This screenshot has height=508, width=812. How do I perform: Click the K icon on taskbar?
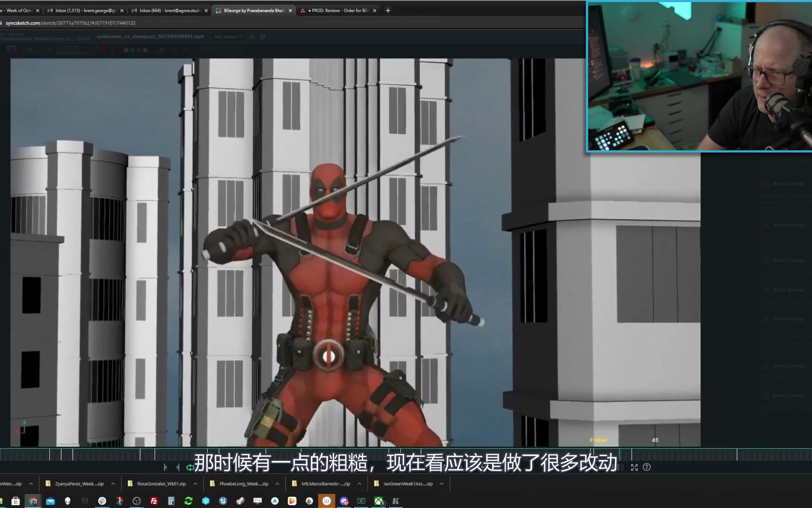pos(396,501)
